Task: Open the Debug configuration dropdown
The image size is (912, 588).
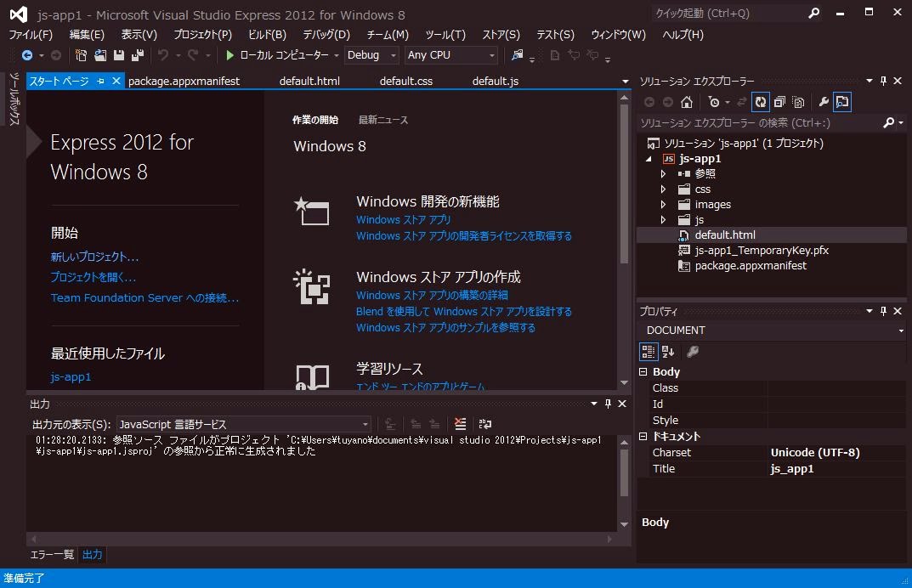Action: (372, 55)
